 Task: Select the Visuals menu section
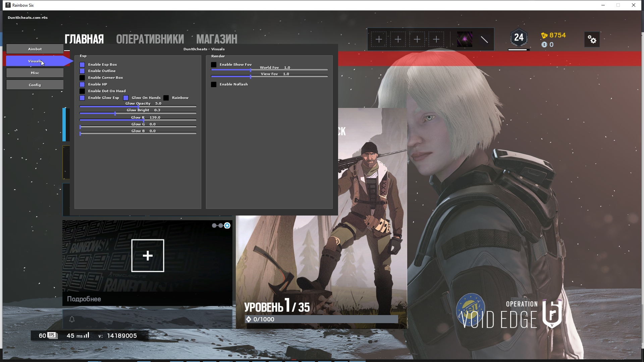click(35, 61)
